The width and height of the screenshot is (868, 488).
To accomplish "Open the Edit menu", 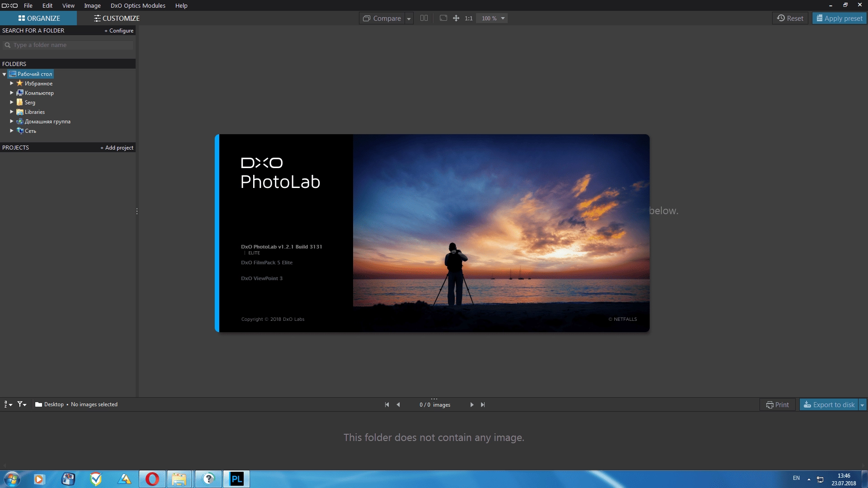I will point(47,5).
